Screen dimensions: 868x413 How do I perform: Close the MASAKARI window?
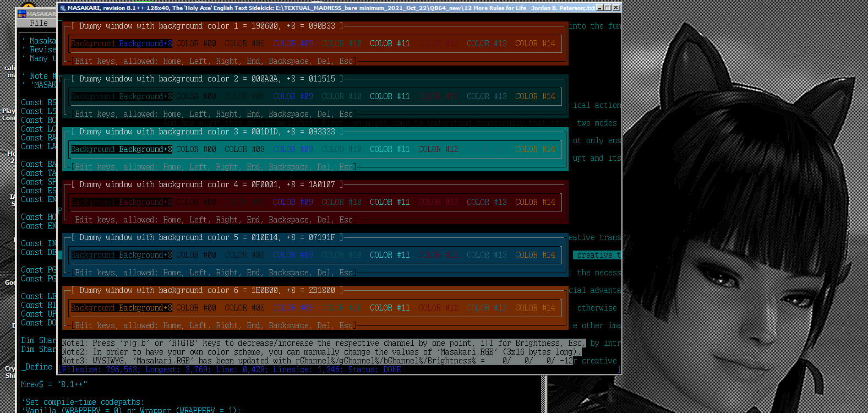(616, 8)
